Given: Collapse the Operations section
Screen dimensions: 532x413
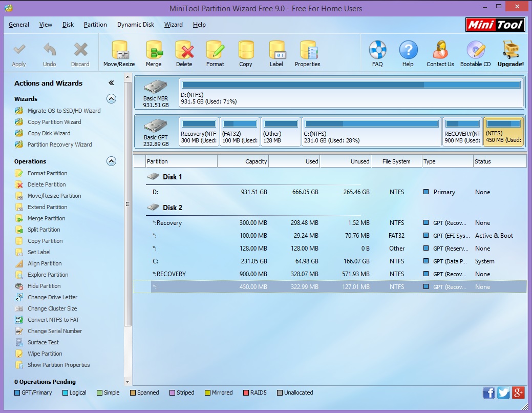Looking at the screenshot, I should point(111,161).
